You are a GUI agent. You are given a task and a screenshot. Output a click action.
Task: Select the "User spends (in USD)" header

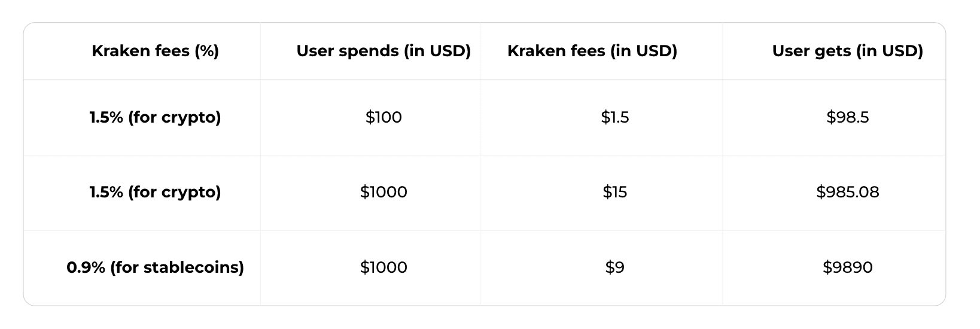(x=384, y=51)
